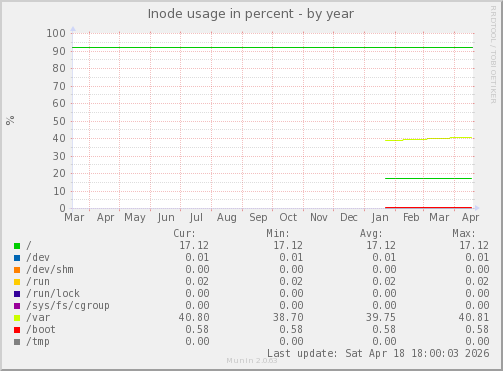Screen dimensions: 503x371
Task: Click the /var average value 39.75
Action: click(x=381, y=317)
